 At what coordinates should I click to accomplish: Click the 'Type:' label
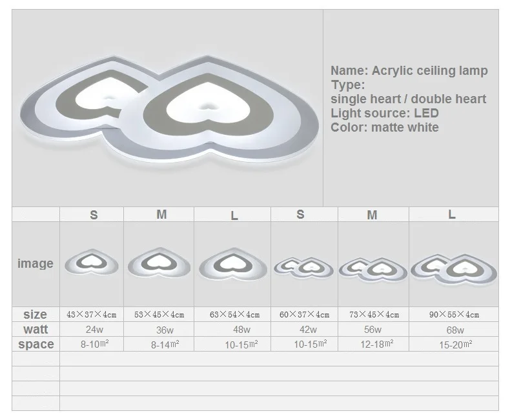tap(348, 85)
